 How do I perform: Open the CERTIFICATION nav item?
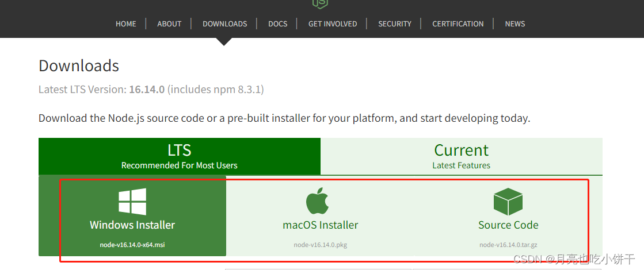[458, 24]
